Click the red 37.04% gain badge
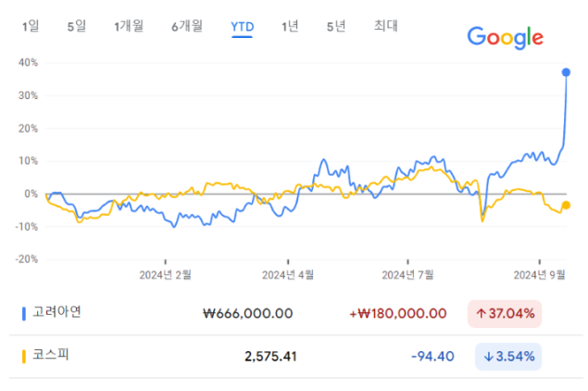 click(505, 314)
